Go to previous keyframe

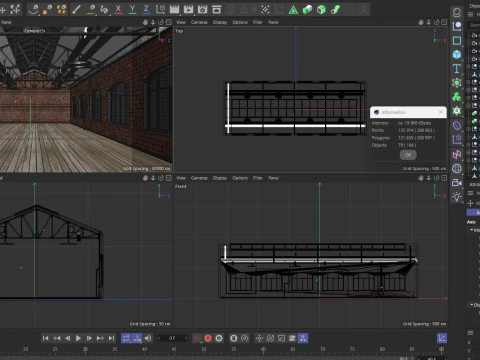pos(57,338)
